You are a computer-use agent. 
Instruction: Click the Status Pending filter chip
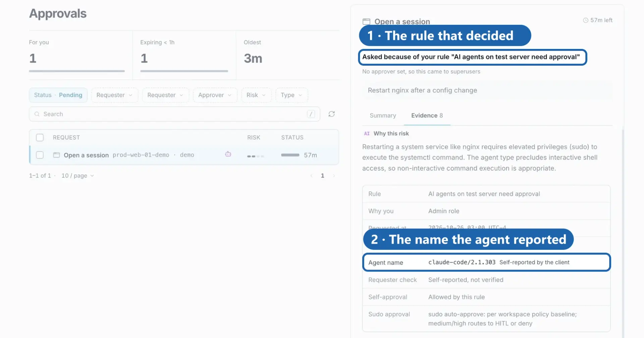(58, 95)
